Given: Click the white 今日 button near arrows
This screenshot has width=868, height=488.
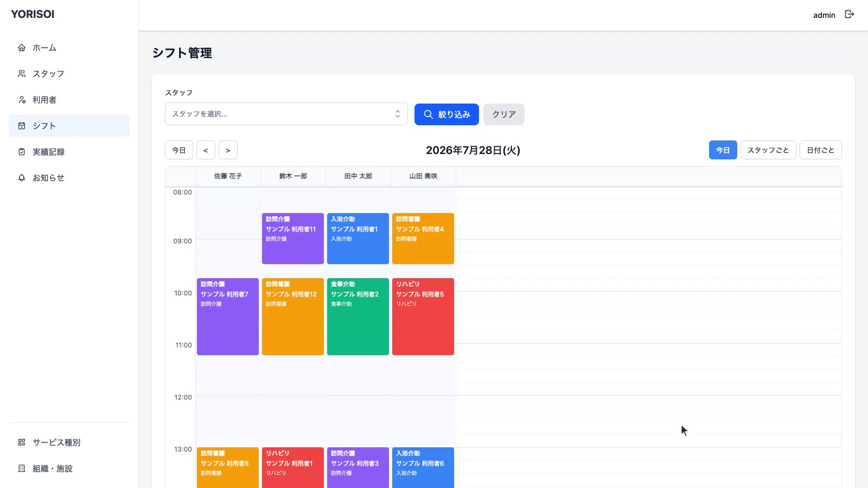Looking at the screenshot, I should pyautogui.click(x=179, y=150).
